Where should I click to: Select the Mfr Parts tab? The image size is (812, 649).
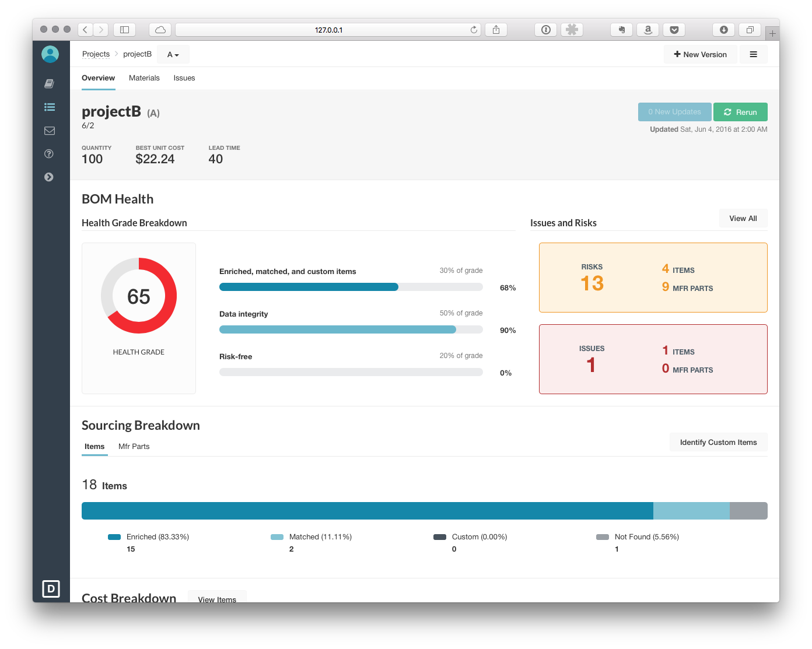tap(134, 447)
